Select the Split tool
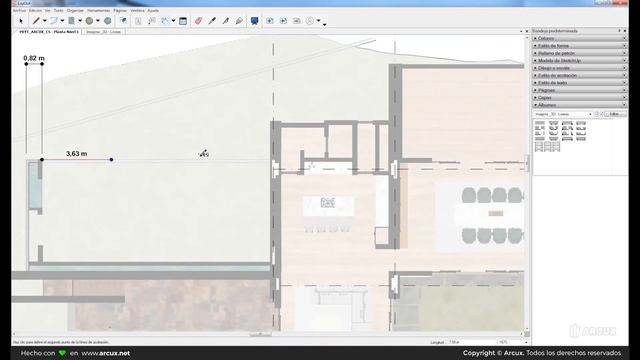The image size is (640, 360). tap(226, 21)
